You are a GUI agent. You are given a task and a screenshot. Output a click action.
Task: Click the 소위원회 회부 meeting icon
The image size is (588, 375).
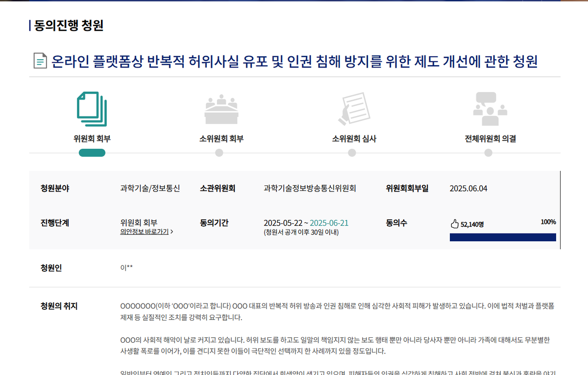pyautogui.click(x=221, y=109)
